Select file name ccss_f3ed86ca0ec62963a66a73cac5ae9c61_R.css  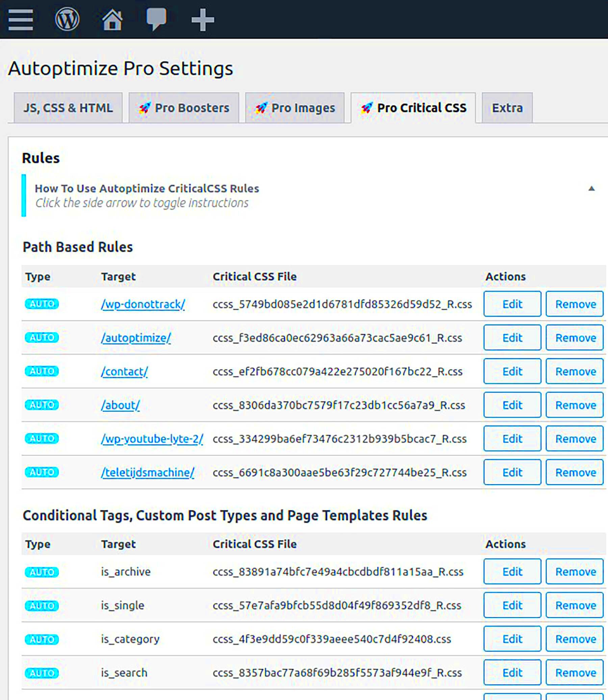click(x=337, y=338)
